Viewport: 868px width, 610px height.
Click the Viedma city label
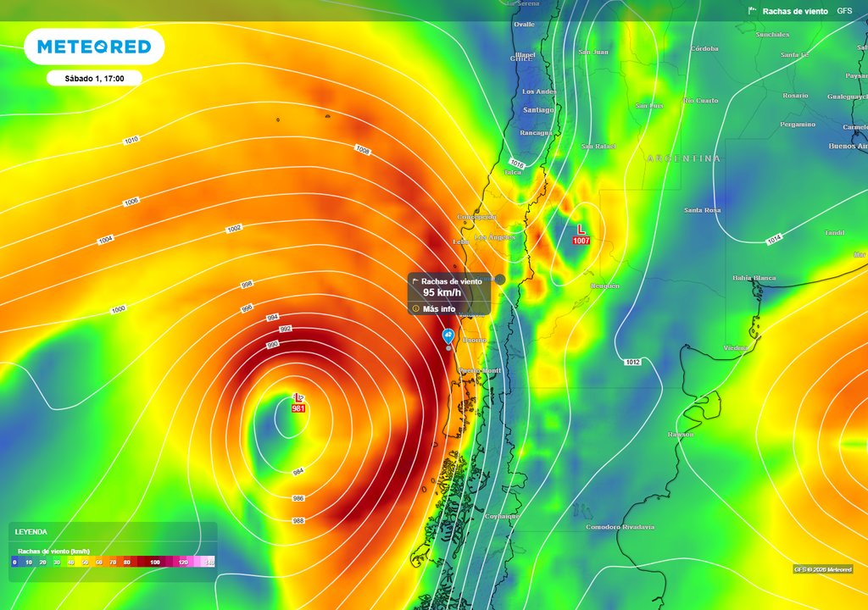pyautogui.click(x=736, y=348)
